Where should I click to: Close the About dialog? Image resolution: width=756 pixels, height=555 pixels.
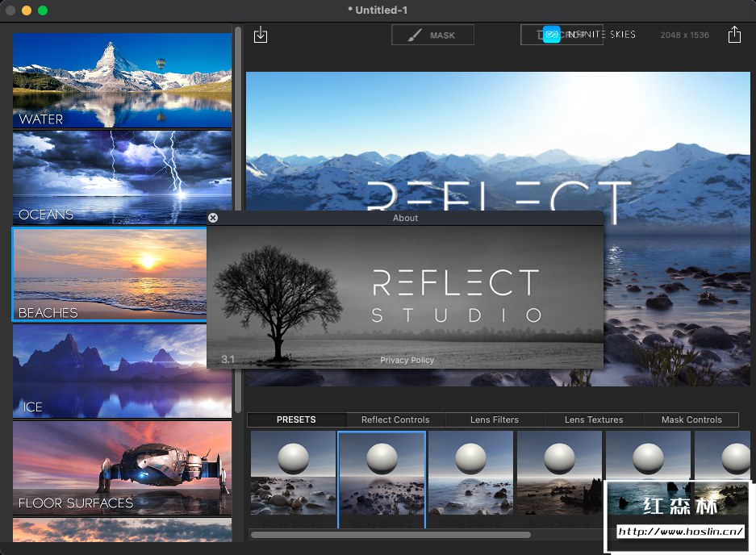coord(213,218)
